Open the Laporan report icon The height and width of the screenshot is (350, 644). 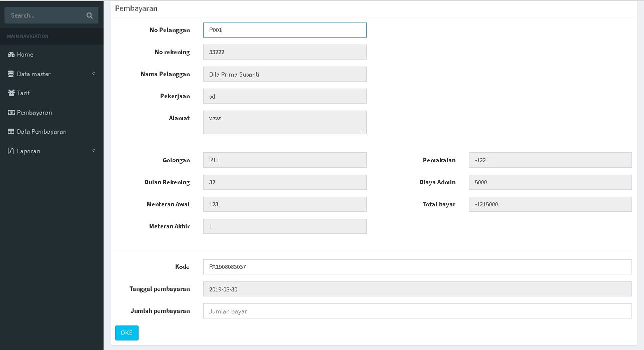11,151
